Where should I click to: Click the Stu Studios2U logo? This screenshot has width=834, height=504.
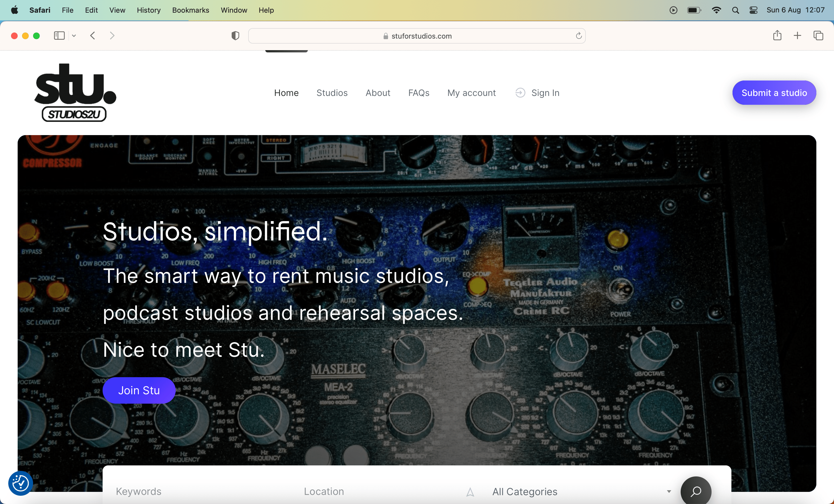(x=75, y=93)
